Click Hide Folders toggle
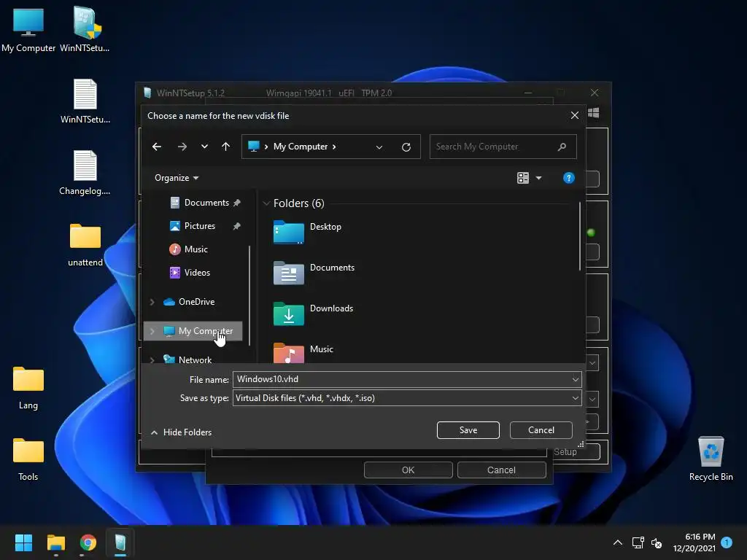The width and height of the screenshot is (747, 560). point(182,432)
